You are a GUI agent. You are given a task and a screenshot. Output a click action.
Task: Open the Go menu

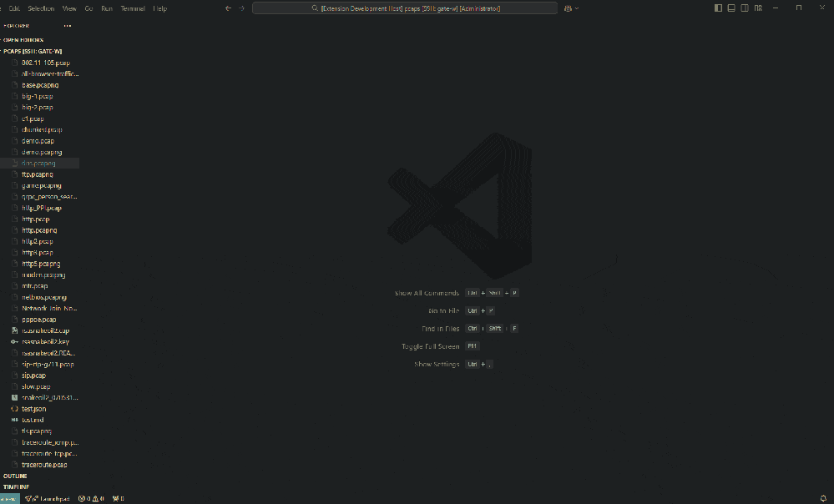88,8
